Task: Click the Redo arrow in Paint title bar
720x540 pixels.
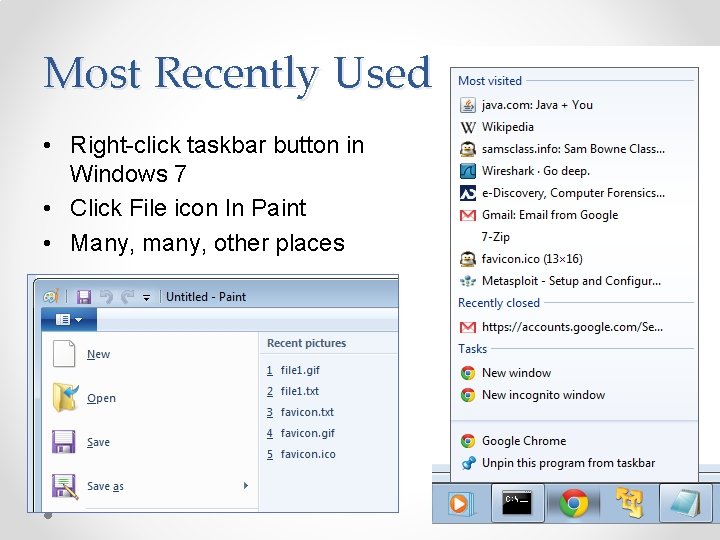Action: point(127,297)
